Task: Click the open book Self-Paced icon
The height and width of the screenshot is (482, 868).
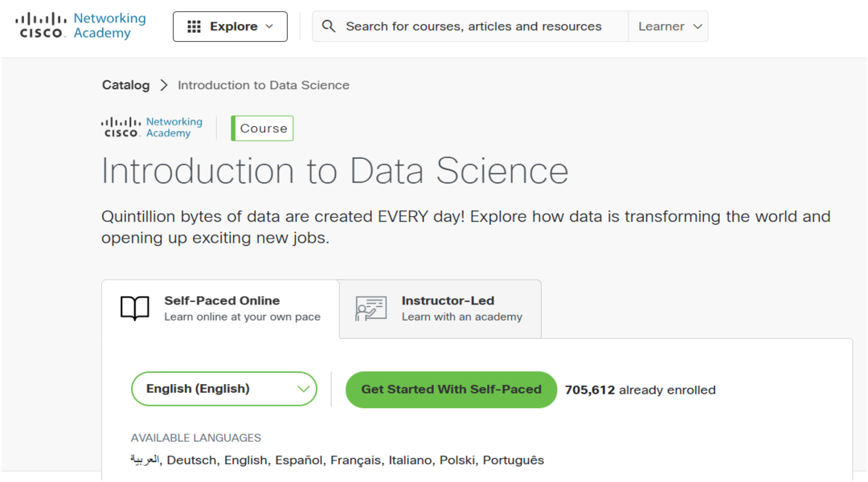Action: point(135,308)
